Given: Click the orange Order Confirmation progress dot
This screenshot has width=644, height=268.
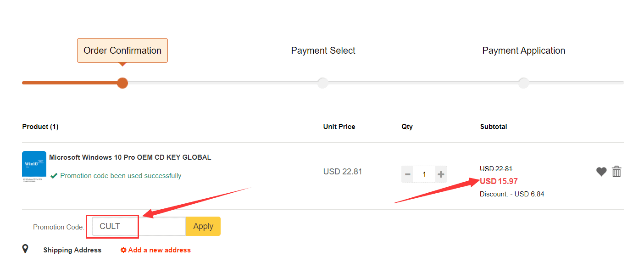Looking at the screenshot, I should coord(122,83).
